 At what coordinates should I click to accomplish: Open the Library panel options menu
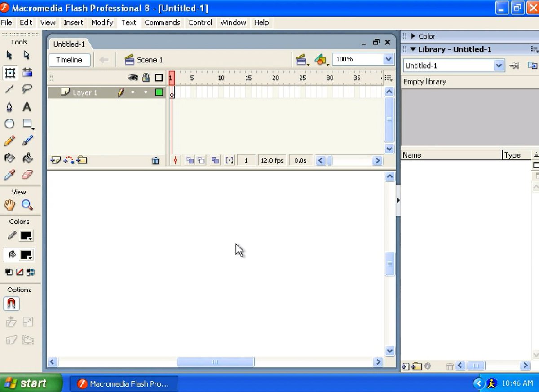tap(534, 49)
